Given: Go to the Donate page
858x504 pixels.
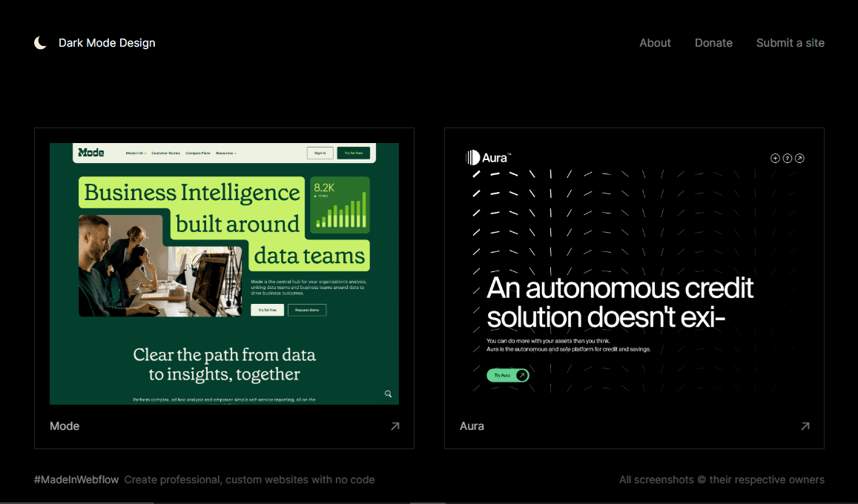Looking at the screenshot, I should coord(713,43).
